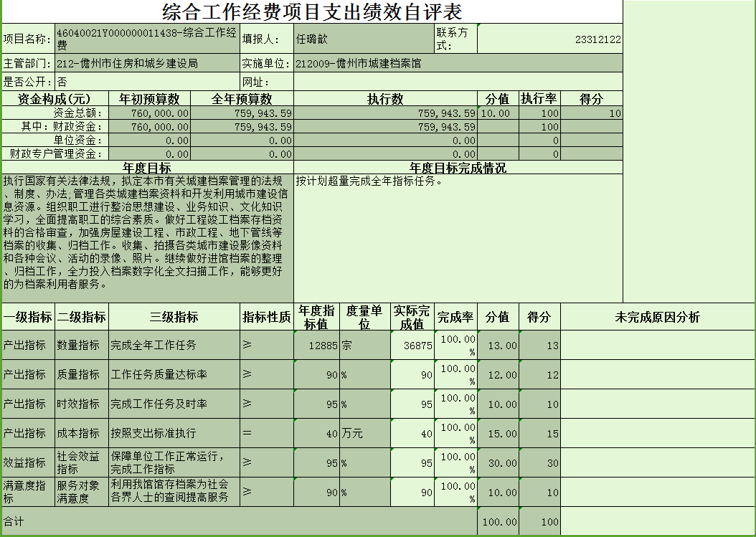This screenshot has width=756, height=537.
Task: Select the 联系方式 label cell
Action: pos(455,39)
